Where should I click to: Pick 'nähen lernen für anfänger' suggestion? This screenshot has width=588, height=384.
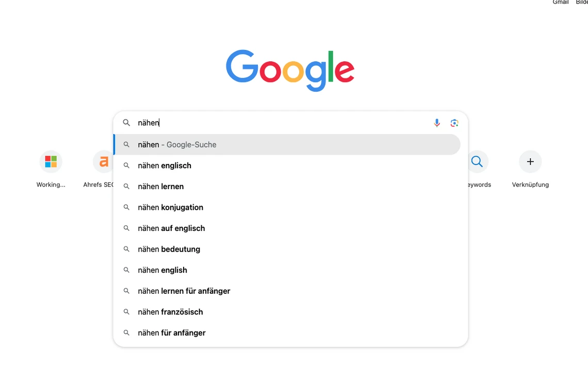click(x=184, y=291)
